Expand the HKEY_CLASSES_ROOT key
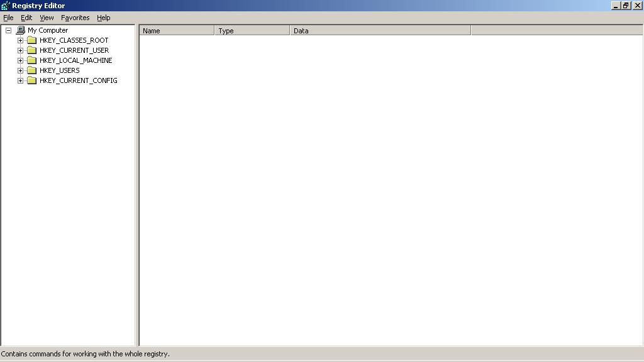This screenshot has width=644, height=362. pos(20,40)
